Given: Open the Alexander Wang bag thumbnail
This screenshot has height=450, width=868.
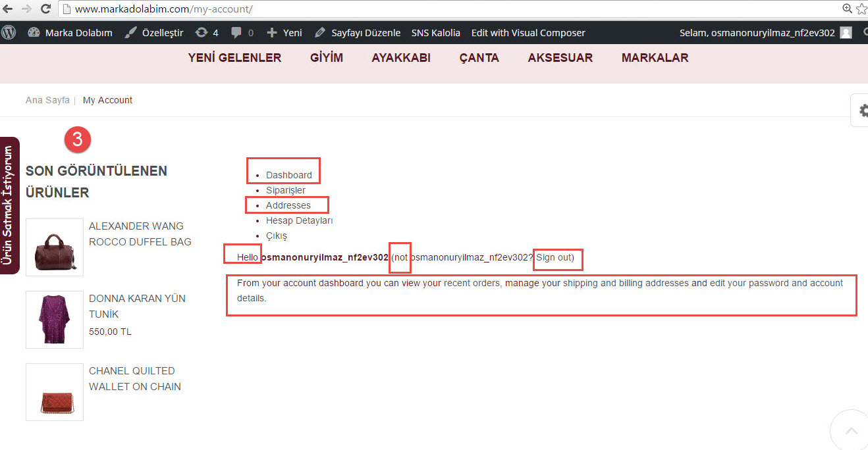Looking at the screenshot, I should (55, 247).
